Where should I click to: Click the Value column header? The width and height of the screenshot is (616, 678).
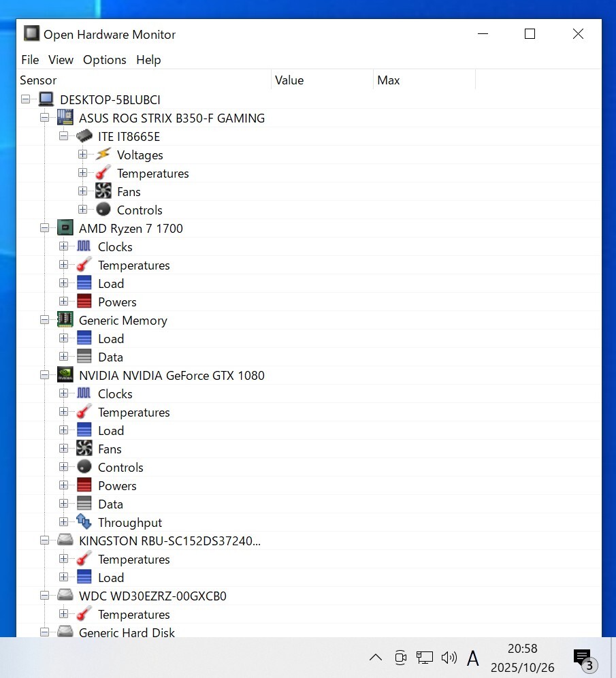[x=323, y=80]
